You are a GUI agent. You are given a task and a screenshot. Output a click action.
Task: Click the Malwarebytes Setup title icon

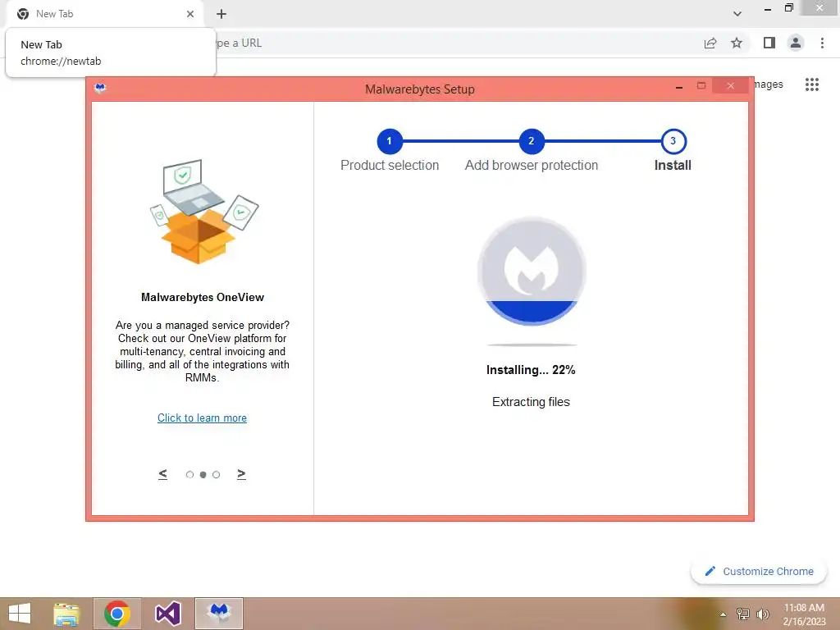click(x=100, y=88)
